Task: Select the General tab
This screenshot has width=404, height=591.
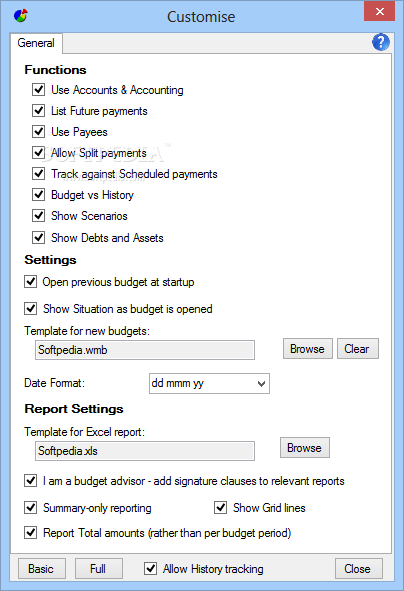Action: pos(36,43)
